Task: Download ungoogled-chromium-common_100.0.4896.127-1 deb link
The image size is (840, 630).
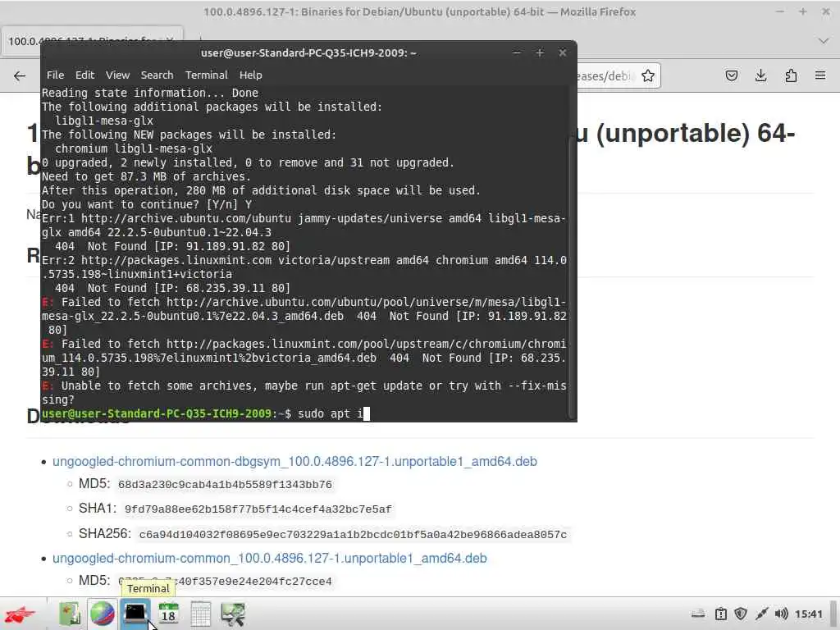Action: tap(269, 558)
